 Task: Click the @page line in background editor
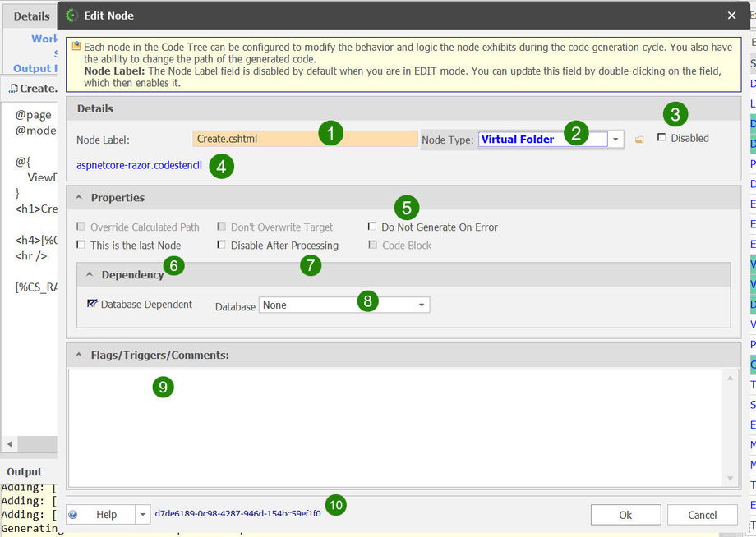[33, 115]
